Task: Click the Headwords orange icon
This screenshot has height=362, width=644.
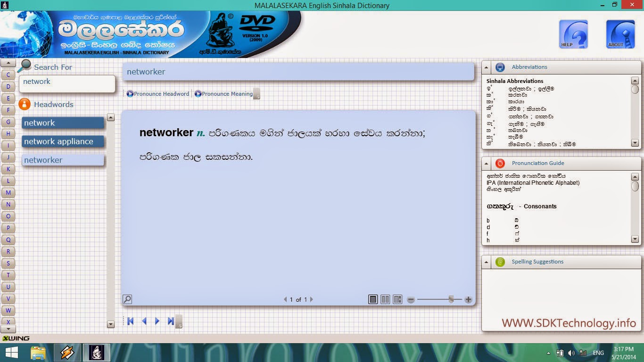Action: (x=25, y=104)
